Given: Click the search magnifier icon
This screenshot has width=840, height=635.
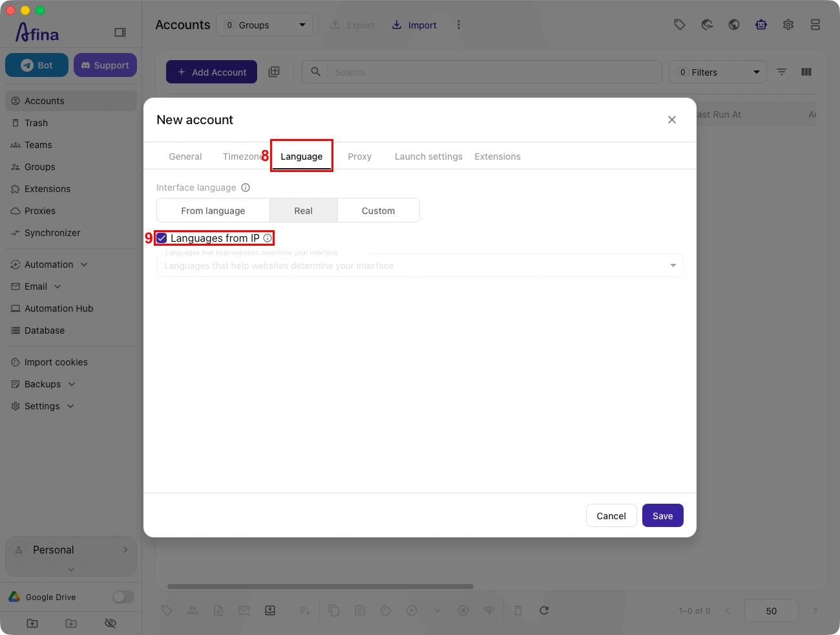Looking at the screenshot, I should (x=315, y=72).
